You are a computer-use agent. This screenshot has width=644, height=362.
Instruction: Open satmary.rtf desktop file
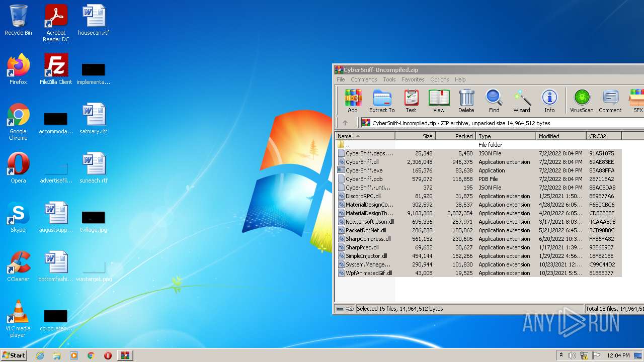point(94,119)
